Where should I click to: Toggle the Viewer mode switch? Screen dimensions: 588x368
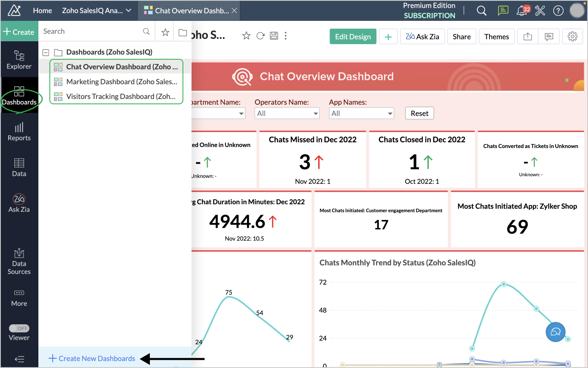(x=19, y=328)
